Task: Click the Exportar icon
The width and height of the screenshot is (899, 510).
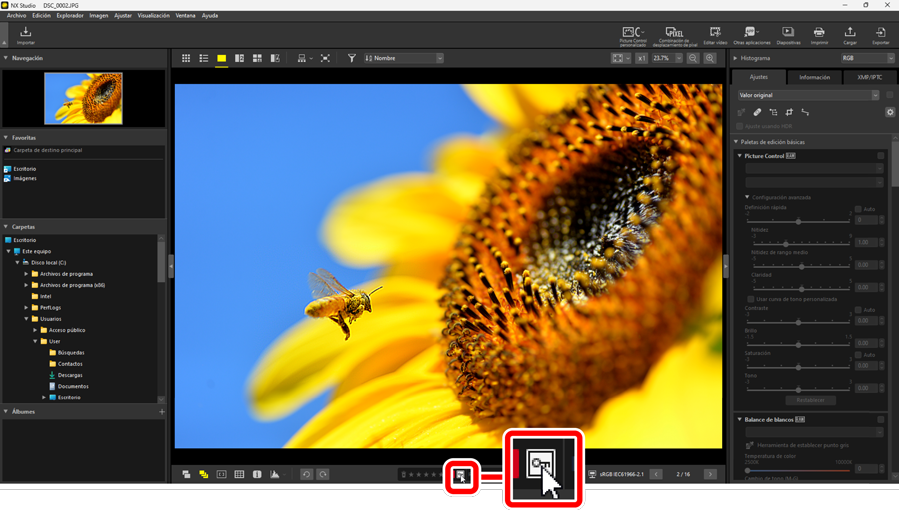Action: click(880, 36)
